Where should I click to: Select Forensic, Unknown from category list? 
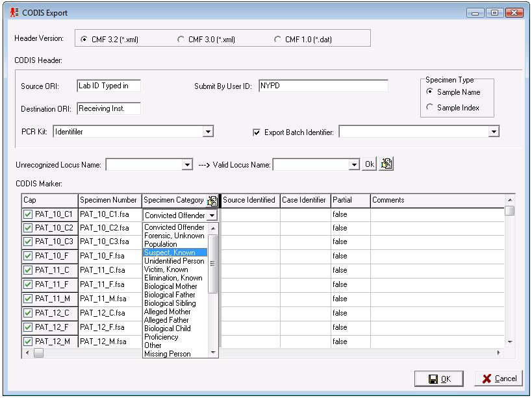[174, 236]
